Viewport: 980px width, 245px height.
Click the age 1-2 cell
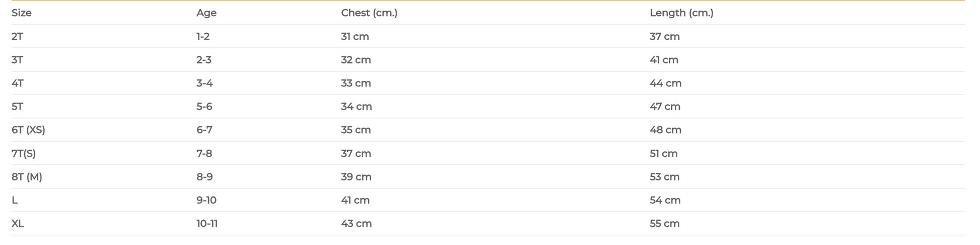tap(203, 37)
